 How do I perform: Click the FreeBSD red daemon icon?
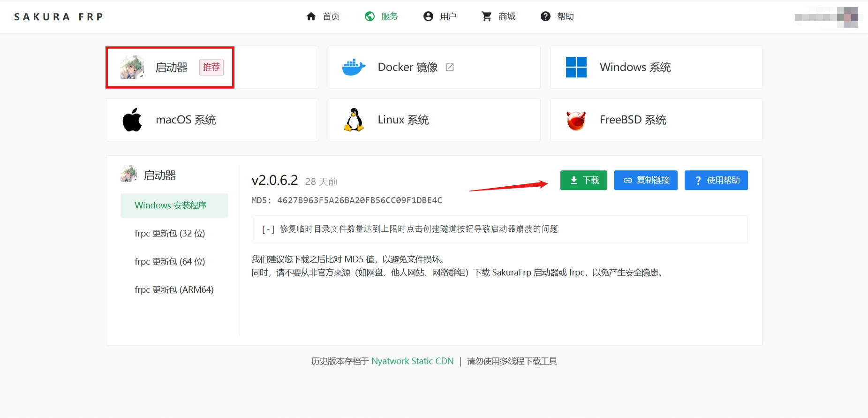pyautogui.click(x=576, y=121)
